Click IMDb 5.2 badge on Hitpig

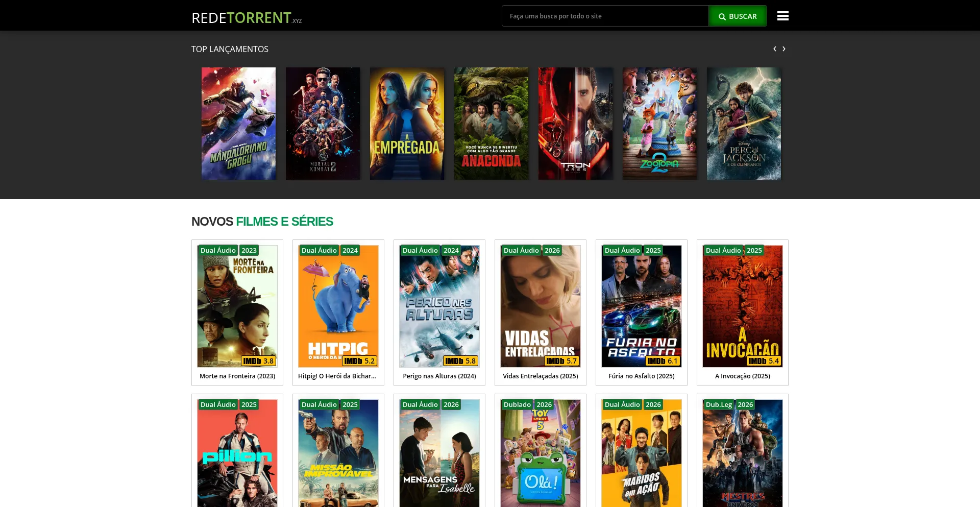coord(359,361)
